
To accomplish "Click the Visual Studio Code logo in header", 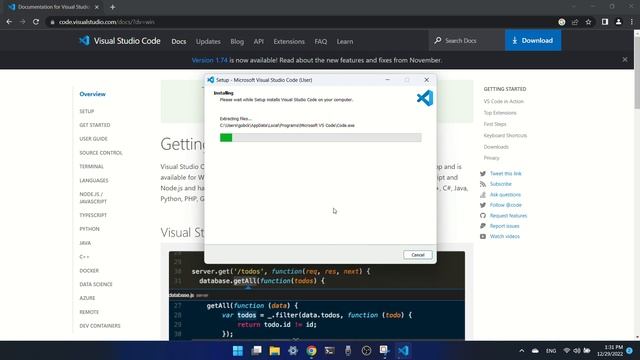I will pyautogui.click(x=120, y=41).
